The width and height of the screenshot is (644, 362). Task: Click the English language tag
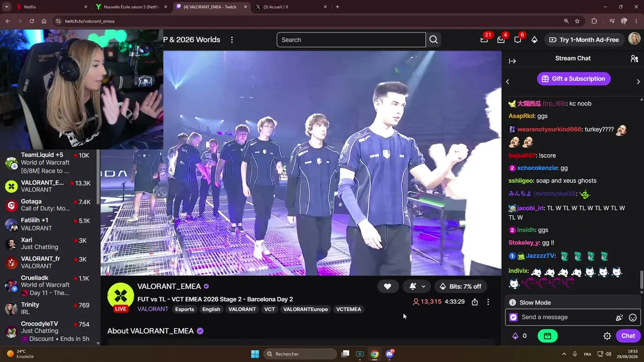[x=211, y=309]
